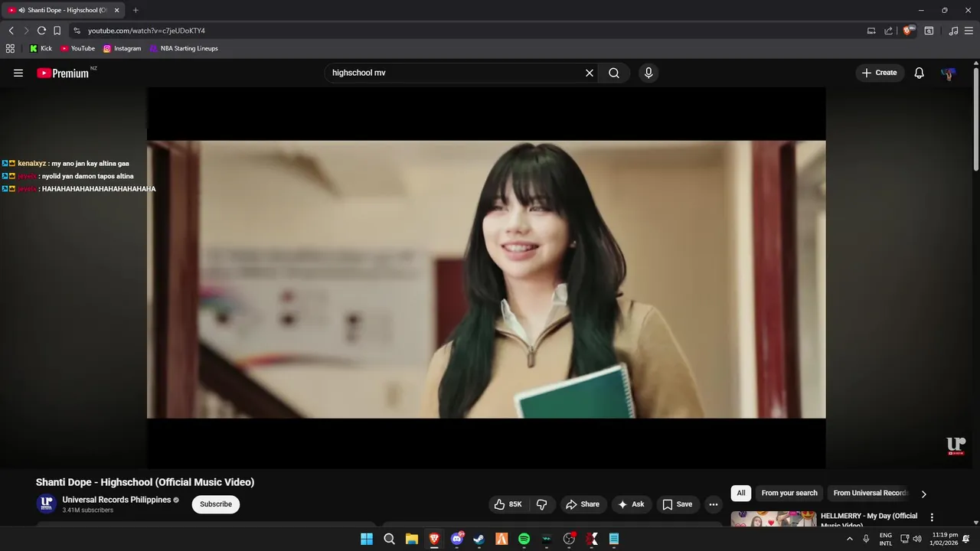Open Steam from the taskbar

pyautogui.click(x=479, y=539)
